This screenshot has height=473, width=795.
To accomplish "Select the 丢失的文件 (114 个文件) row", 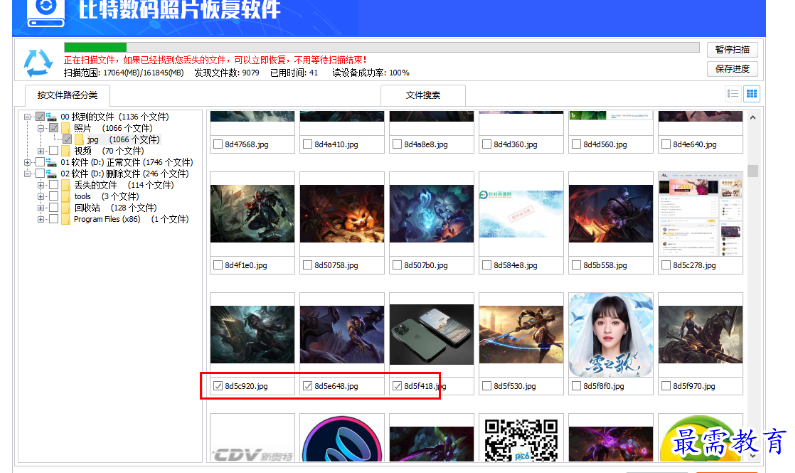I will (x=124, y=185).
